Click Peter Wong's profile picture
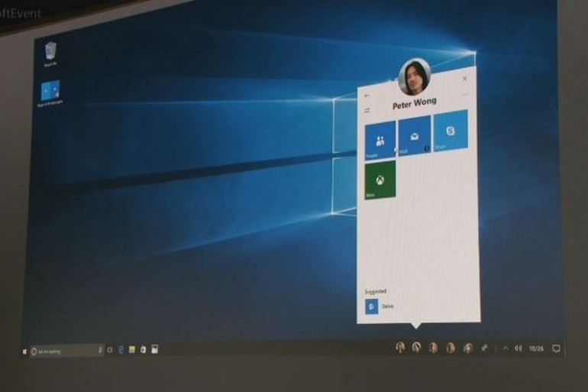The height and width of the screenshot is (392, 588). pyautogui.click(x=414, y=76)
